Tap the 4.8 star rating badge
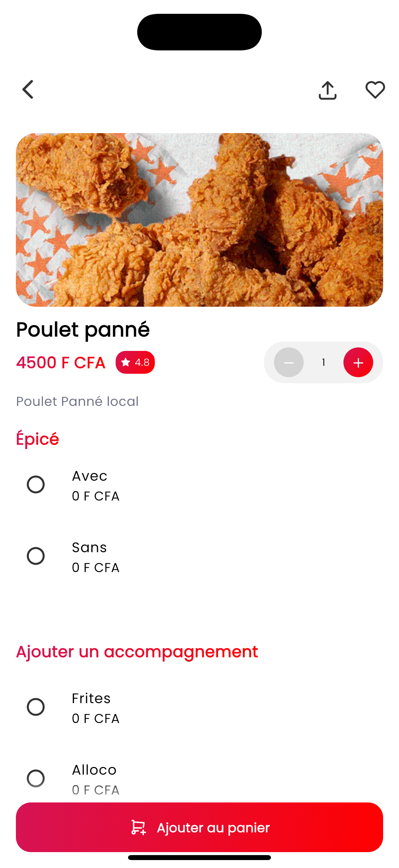Image resolution: width=399 pixels, height=868 pixels. (135, 362)
